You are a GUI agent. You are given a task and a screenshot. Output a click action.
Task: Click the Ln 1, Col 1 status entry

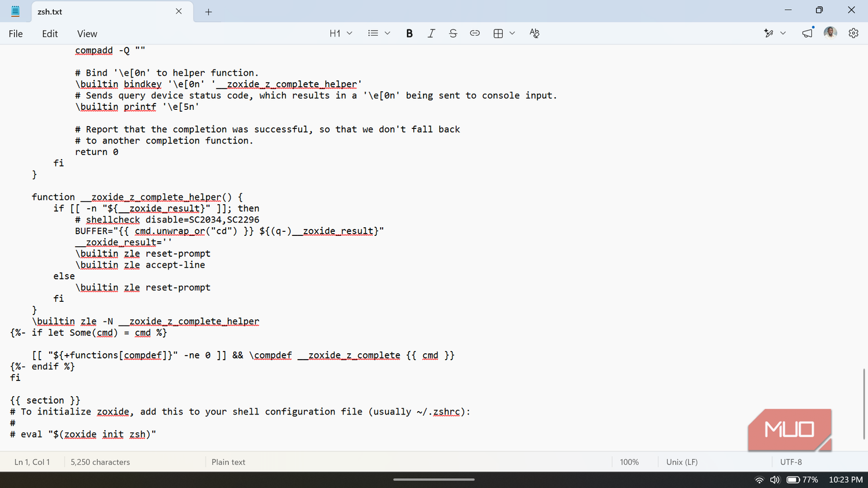pyautogui.click(x=32, y=462)
